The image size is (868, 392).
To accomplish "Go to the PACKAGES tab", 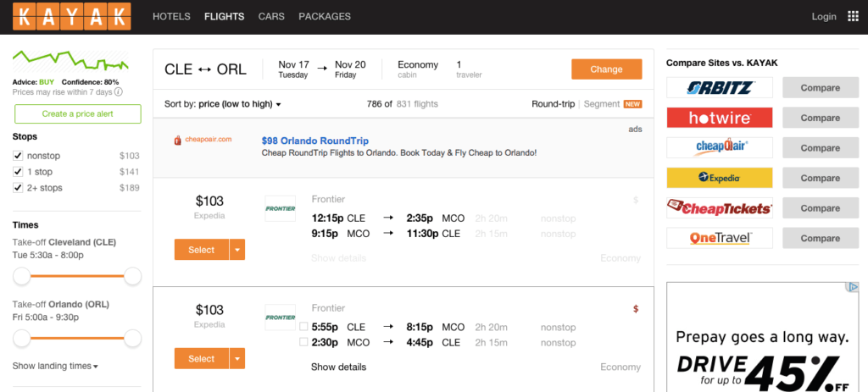I will 325,17.
